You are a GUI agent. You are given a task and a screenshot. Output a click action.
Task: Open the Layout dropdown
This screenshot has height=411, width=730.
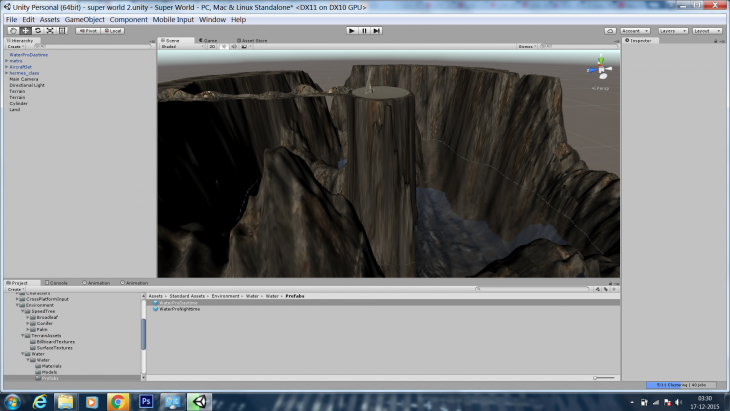click(x=707, y=31)
